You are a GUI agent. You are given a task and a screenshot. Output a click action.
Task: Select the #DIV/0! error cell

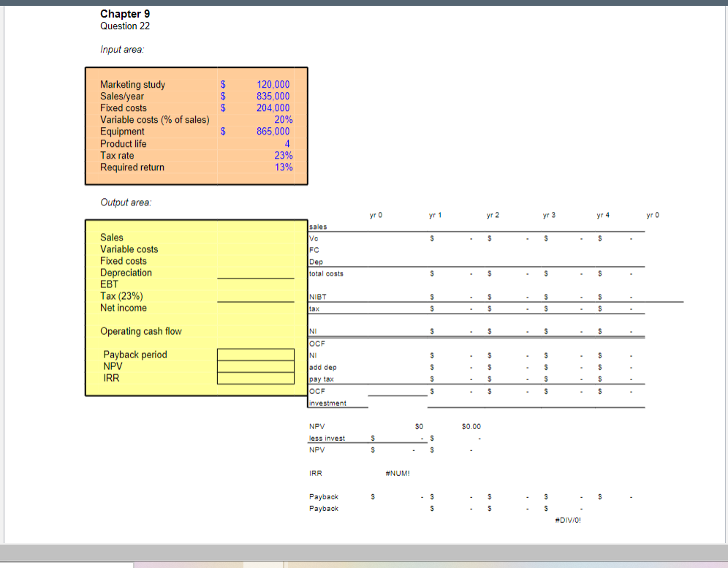coord(568,520)
